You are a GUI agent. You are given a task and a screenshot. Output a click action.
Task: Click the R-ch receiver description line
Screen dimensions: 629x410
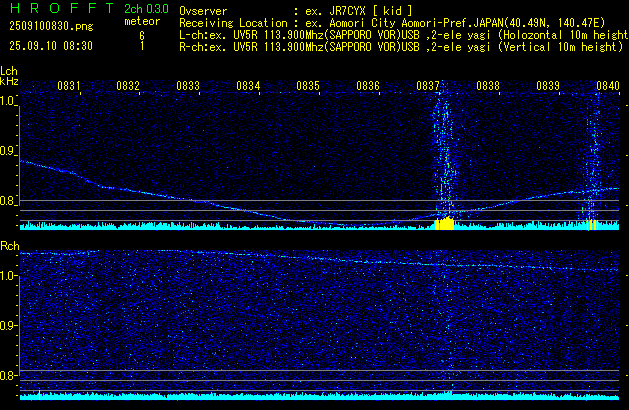pos(401,47)
